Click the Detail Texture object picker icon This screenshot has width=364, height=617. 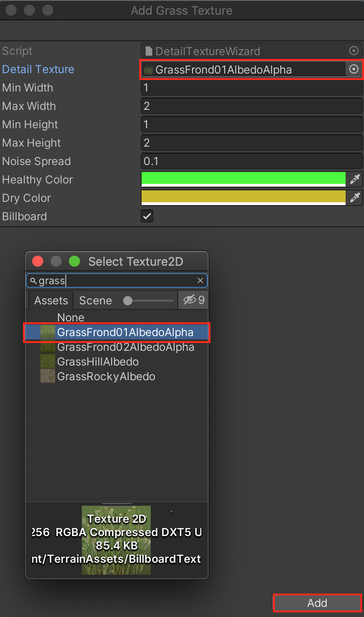point(353,69)
